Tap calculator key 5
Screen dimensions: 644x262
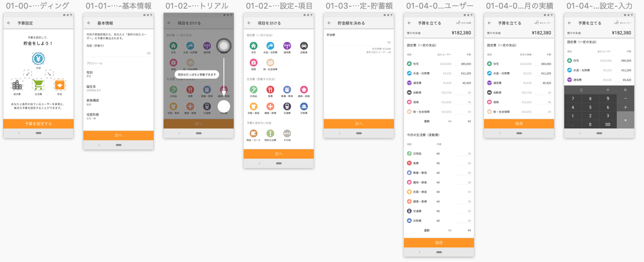(x=590, y=107)
